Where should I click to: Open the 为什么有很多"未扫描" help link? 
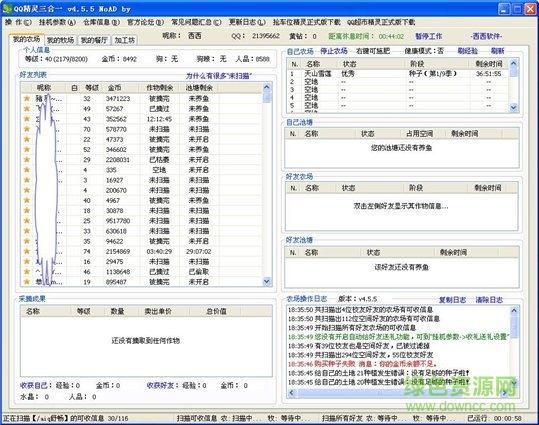(x=219, y=76)
